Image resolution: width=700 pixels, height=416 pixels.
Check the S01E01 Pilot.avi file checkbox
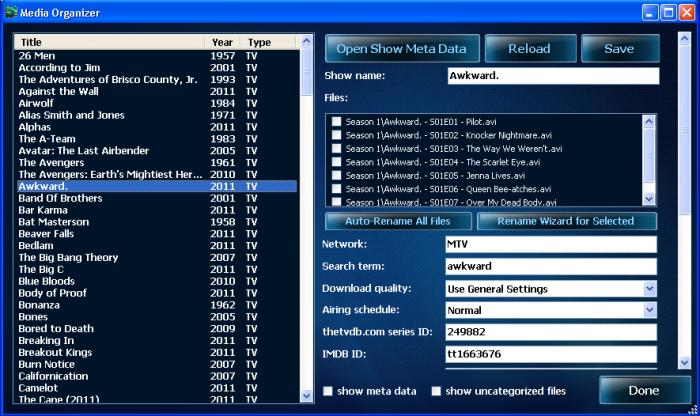point(337,121)
